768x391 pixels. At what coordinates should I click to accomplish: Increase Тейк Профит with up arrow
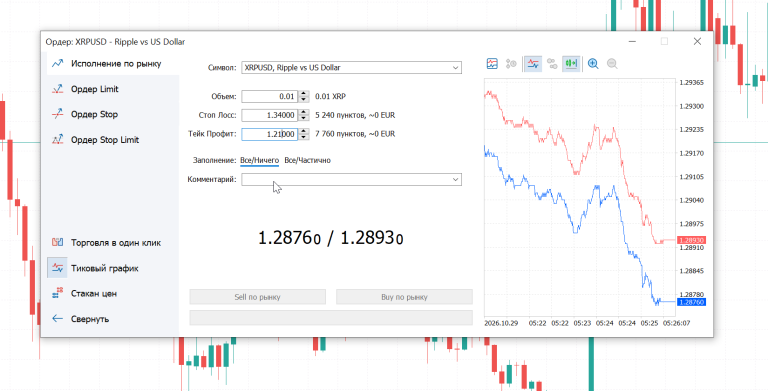tap(304, 131)
